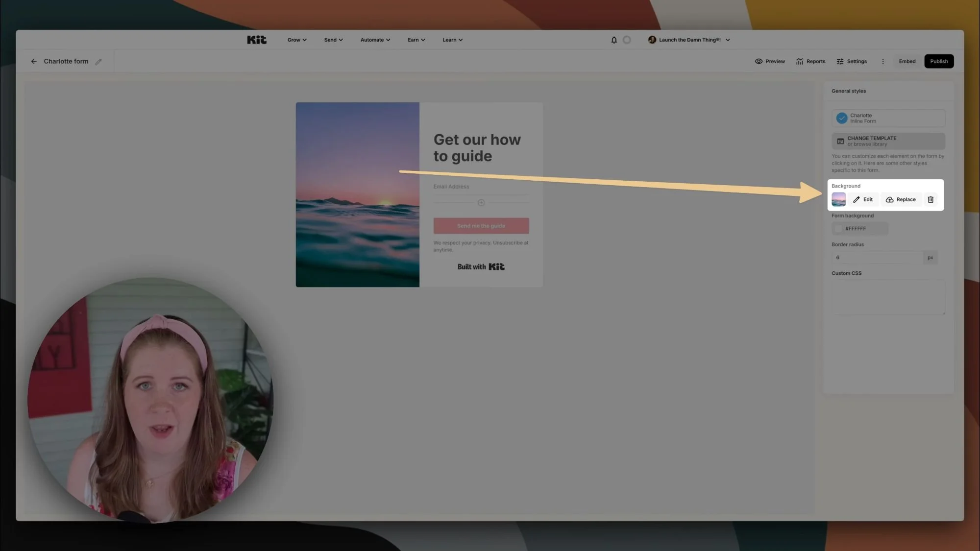Click the pencil icon to rename Charlotte form

[x=98, y=62]
